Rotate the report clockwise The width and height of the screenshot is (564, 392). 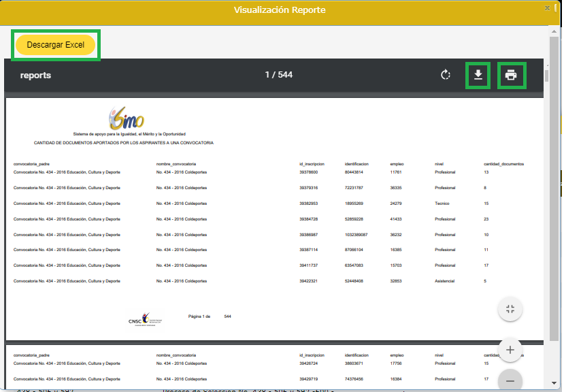[x=446, y=75]
